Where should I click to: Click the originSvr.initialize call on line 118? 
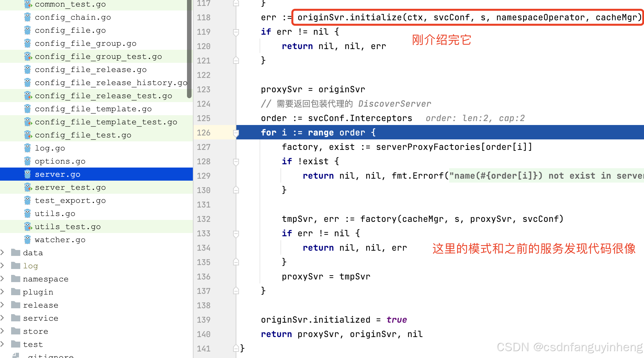pos(469,17)
